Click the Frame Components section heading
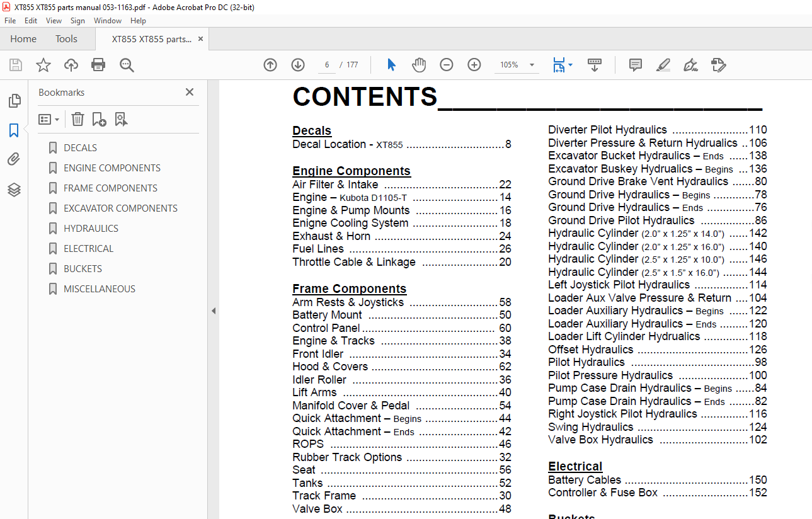The width and height of the screenshot is (812, 519). pos(350,289)
